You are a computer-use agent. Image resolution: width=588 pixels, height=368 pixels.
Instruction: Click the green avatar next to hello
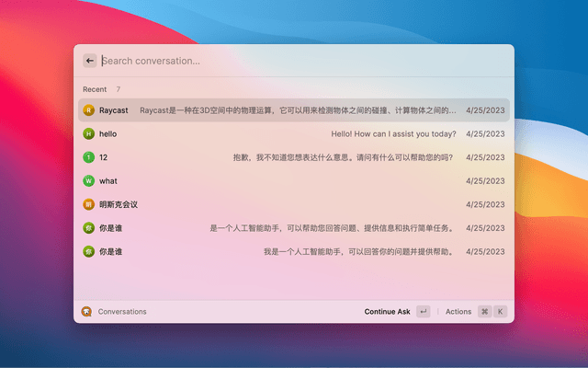(x=89, y=133)
